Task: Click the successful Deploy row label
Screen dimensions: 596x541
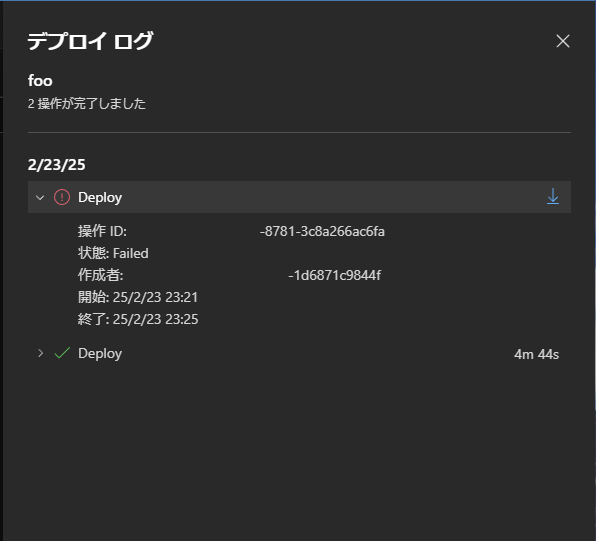Action: tap(100, 354)
